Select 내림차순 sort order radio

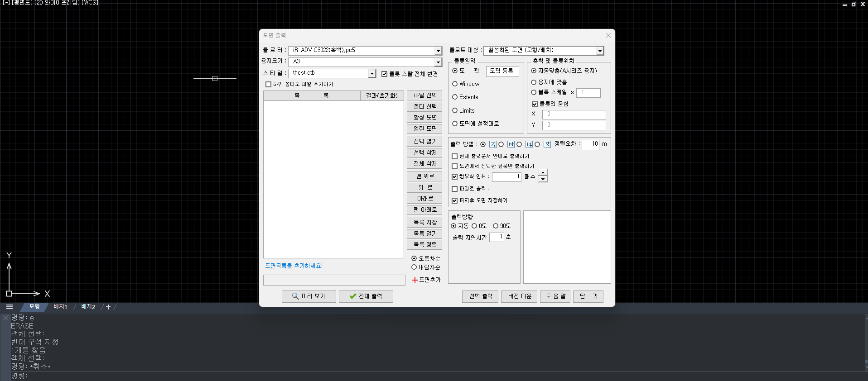pos(414,267)
